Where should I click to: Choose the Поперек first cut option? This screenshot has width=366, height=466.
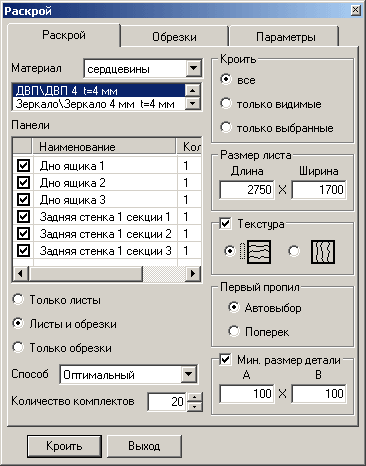pyautogui.click(x=234, y=331)
